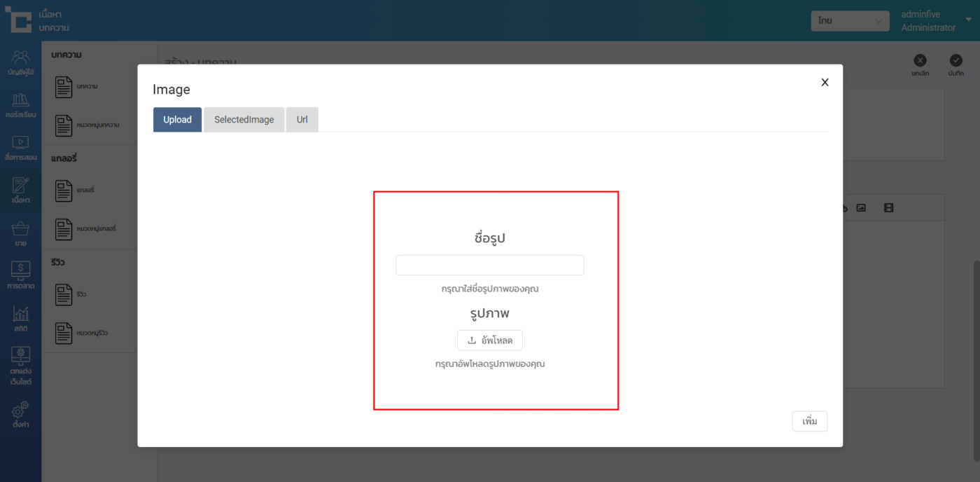Open ตั้งค่า (settings) gear icon

click(20, 415)
